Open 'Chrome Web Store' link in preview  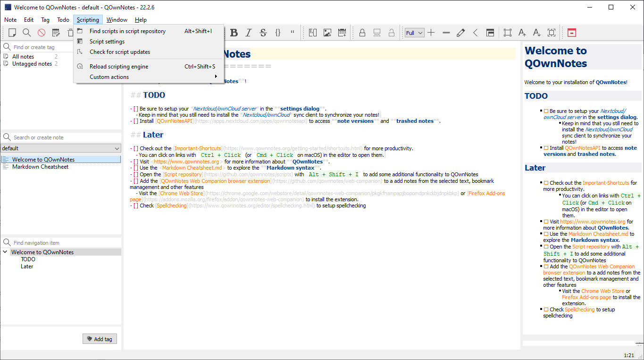[x=602, y=291]
